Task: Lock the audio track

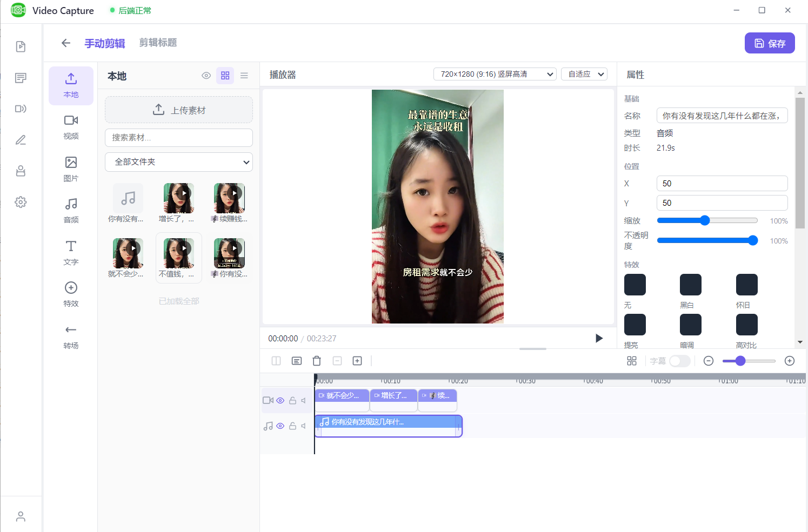Action: click(x=292, y=426)
